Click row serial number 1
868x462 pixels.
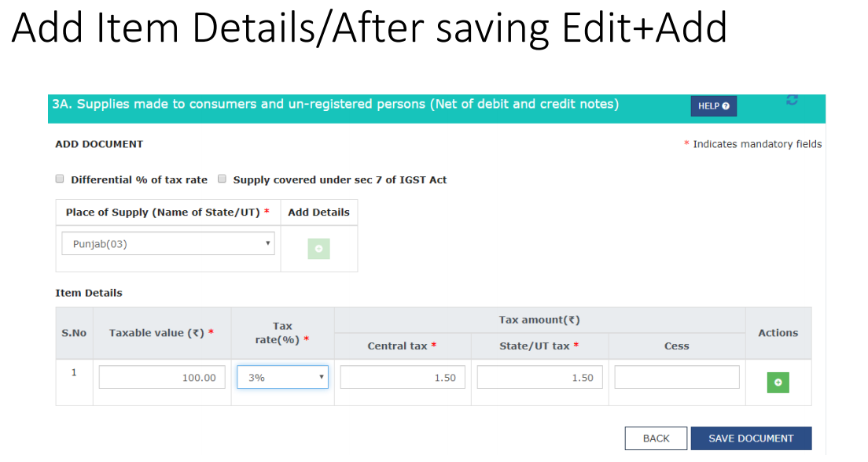(x=74, y=373)
